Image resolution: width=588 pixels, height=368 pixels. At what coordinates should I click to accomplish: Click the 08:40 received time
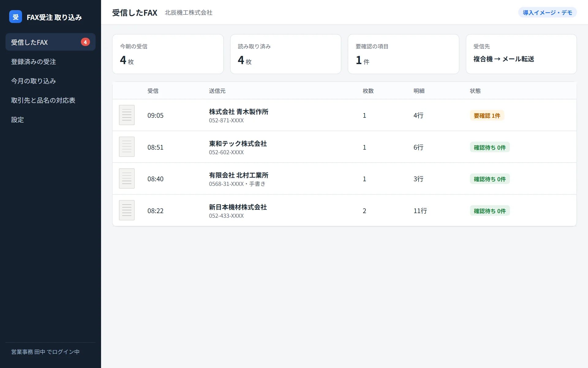156,179
